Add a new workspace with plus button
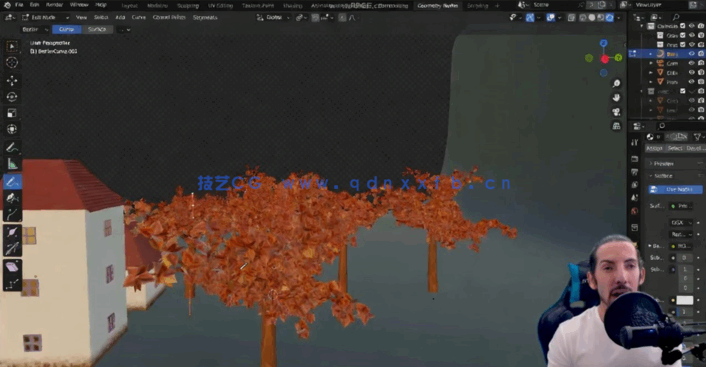This screenshot has width=706, height=367. click(498, 6)
